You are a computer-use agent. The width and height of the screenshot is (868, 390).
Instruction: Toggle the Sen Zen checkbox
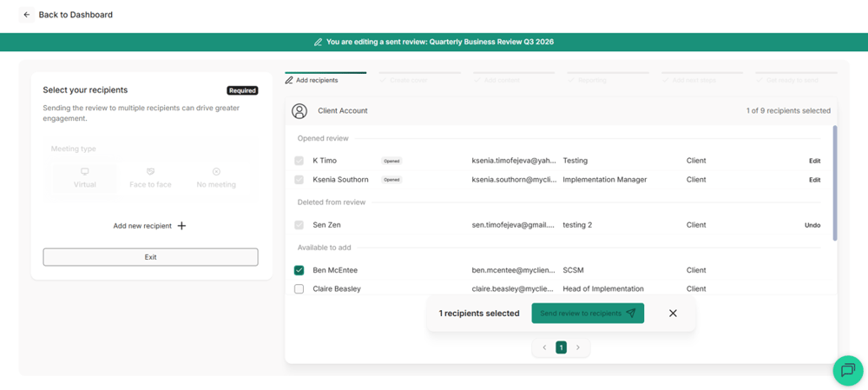pos(299,225)
